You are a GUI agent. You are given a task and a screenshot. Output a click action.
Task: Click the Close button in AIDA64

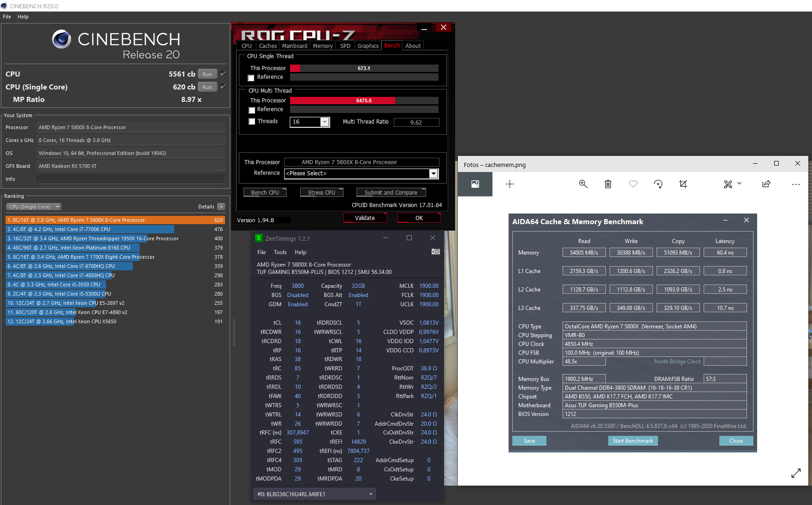[736, 441]
